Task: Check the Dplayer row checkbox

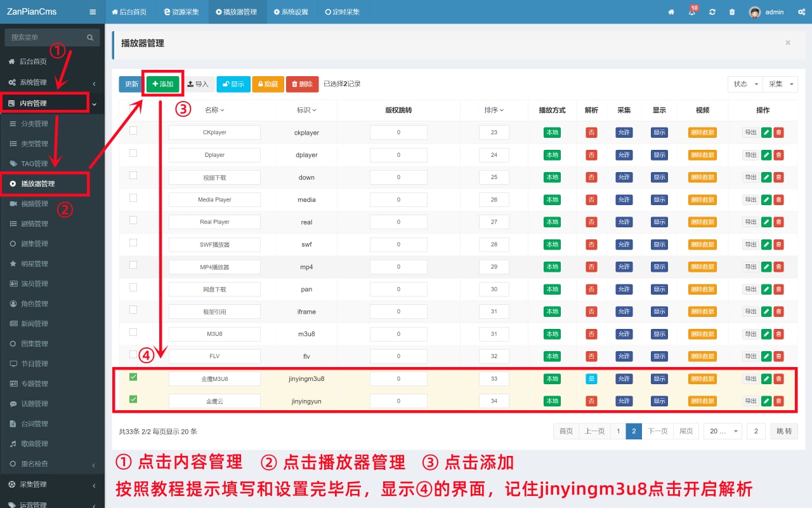Action: coord(133,153)
